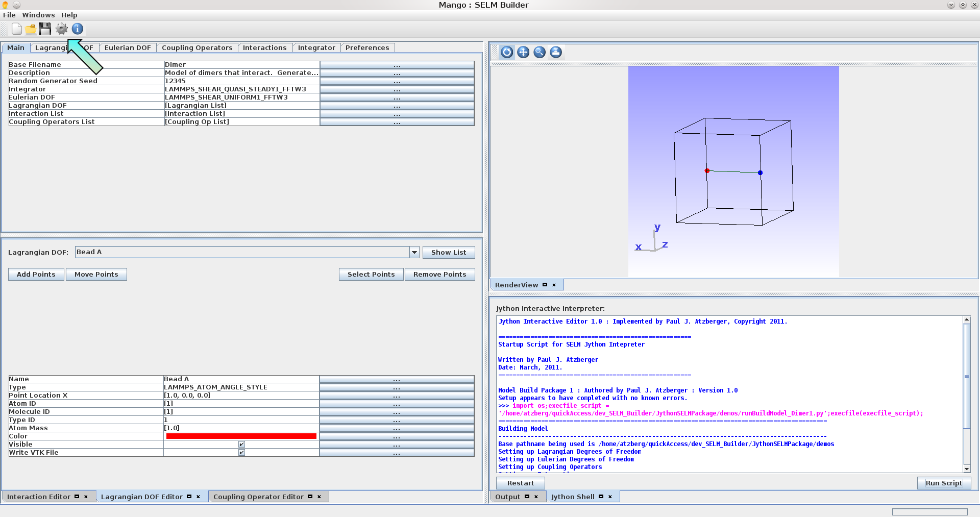
Task: Select the zoom magnifier tool
Action: [540, 52]
